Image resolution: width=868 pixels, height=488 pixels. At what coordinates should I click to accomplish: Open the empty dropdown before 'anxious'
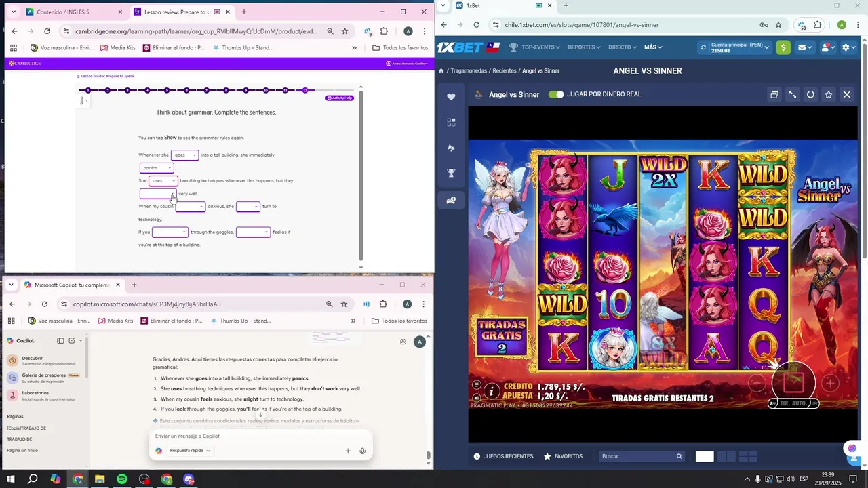pyautogui.click(x=191, y=207)
